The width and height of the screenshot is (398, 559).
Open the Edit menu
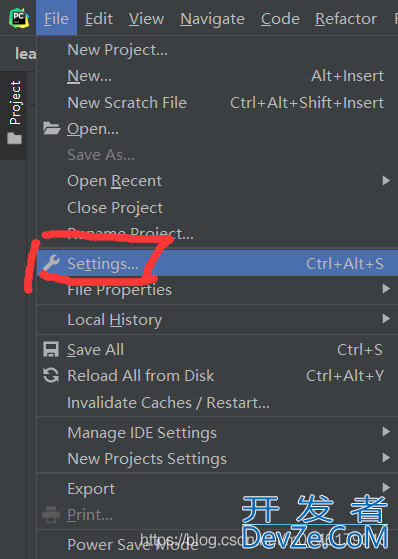pyautogui.click(x=99, y=19)
